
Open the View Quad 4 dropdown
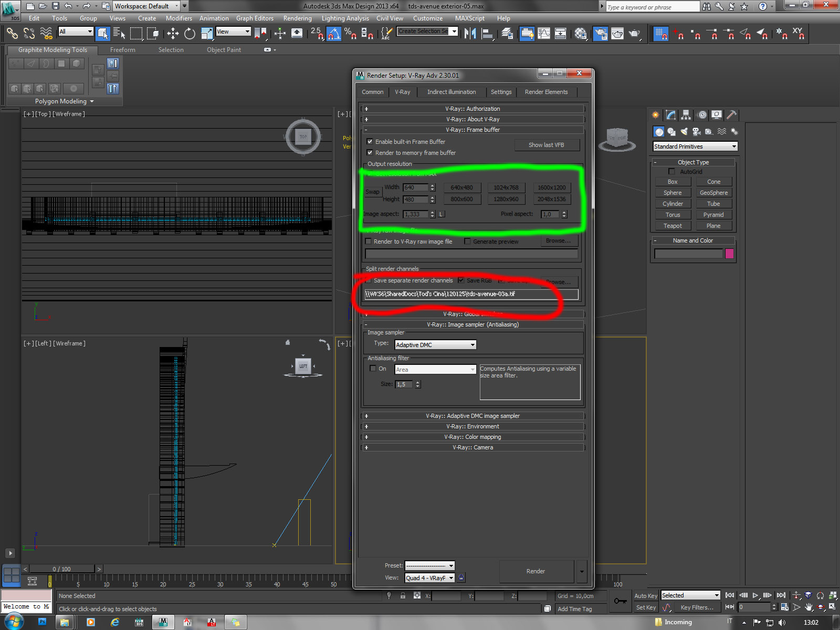pos(429,578)
